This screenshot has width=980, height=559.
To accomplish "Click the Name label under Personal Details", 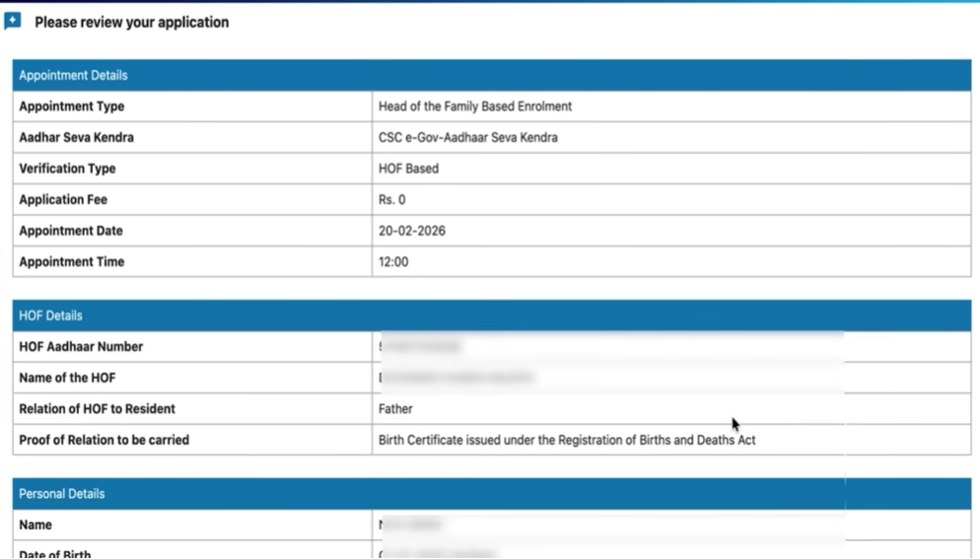I will click(35, 525).
